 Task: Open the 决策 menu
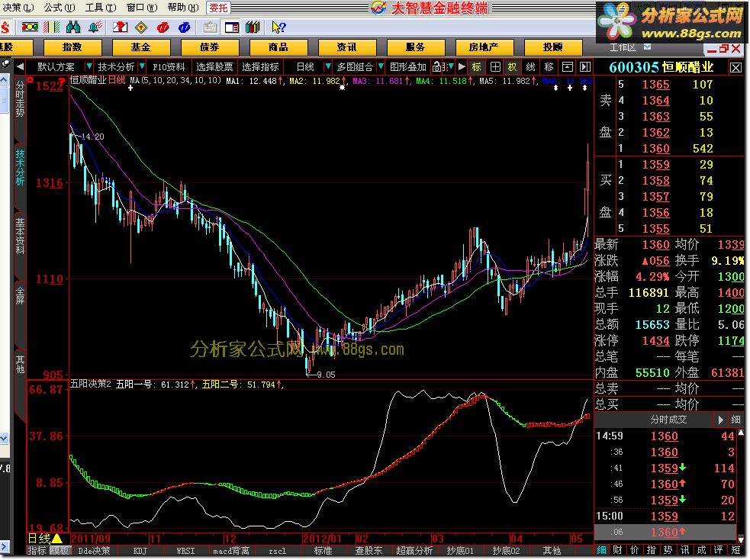coord(18,8)
